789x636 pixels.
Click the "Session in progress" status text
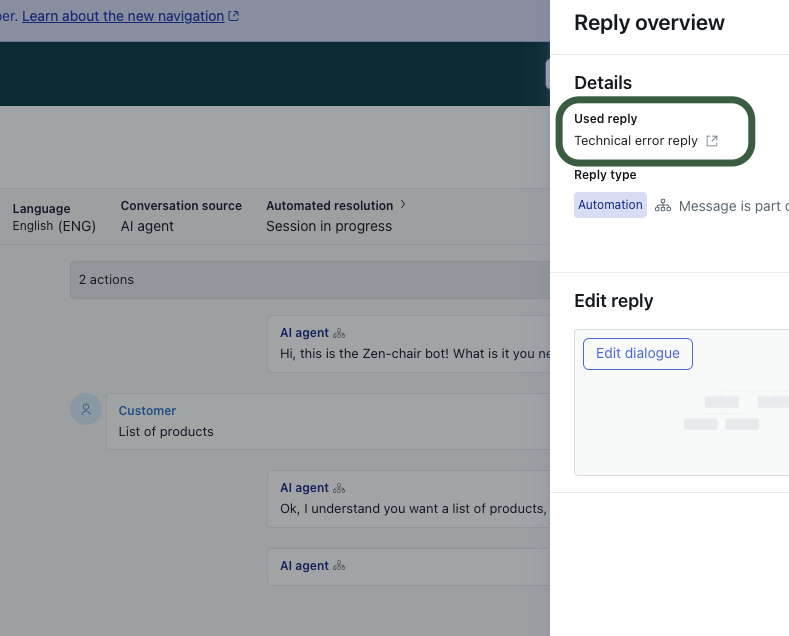329,226
